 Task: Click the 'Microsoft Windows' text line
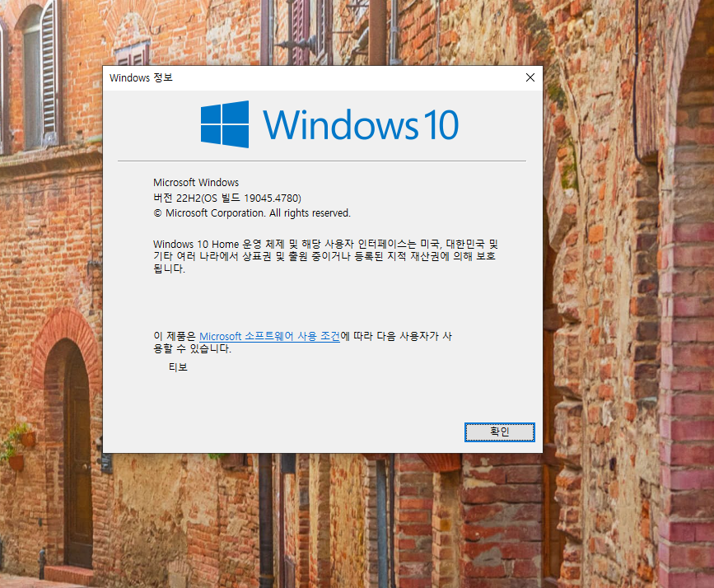click(x=196, y=182)
